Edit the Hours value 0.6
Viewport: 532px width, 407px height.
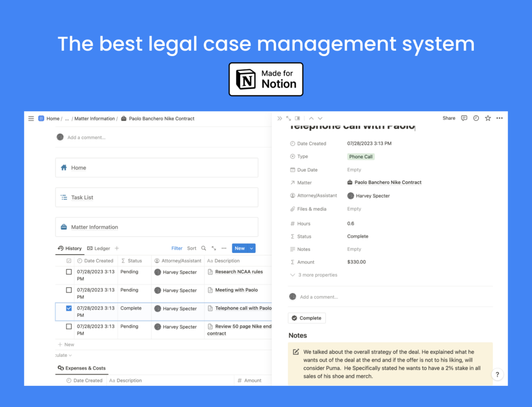pyautogui.click(x=350, y=223)
